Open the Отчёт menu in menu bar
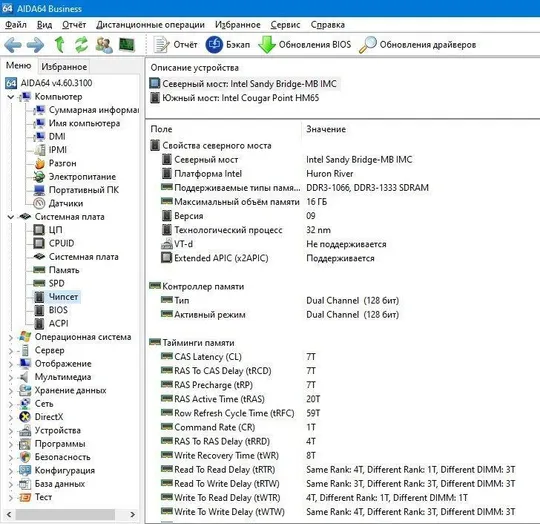Image resolution: width=540 pixels, height=524 pixels. click(74, 25)
